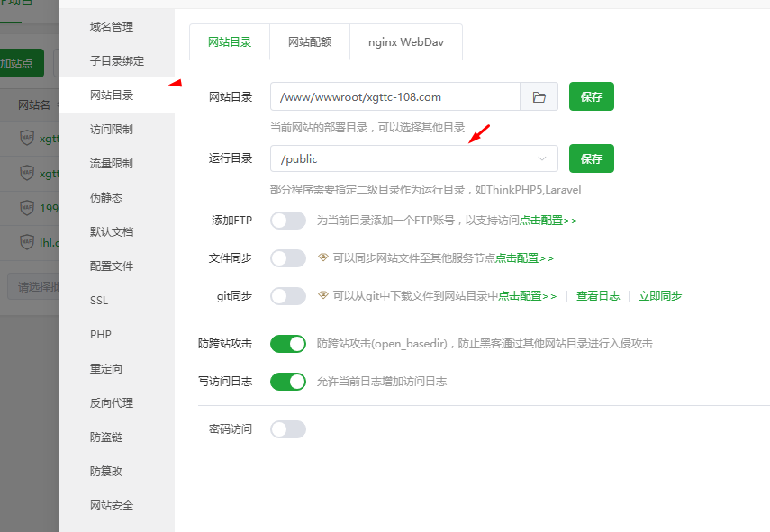The image size is (770, 532).
Task: Click the premium icon in git同步 row
Action: point(322,295)
